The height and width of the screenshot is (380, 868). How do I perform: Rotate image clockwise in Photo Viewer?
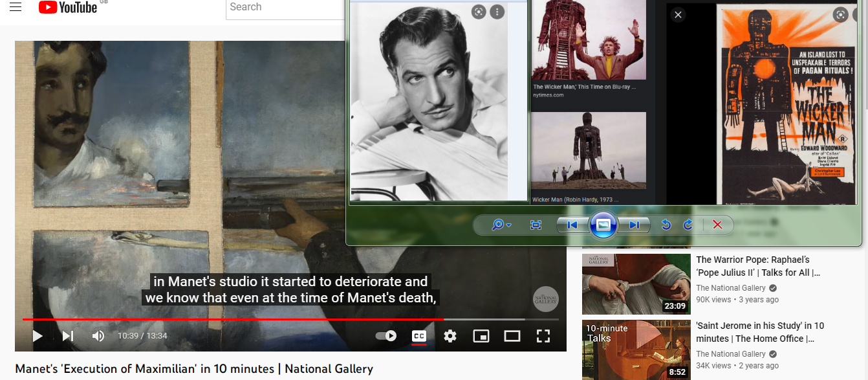688,225
